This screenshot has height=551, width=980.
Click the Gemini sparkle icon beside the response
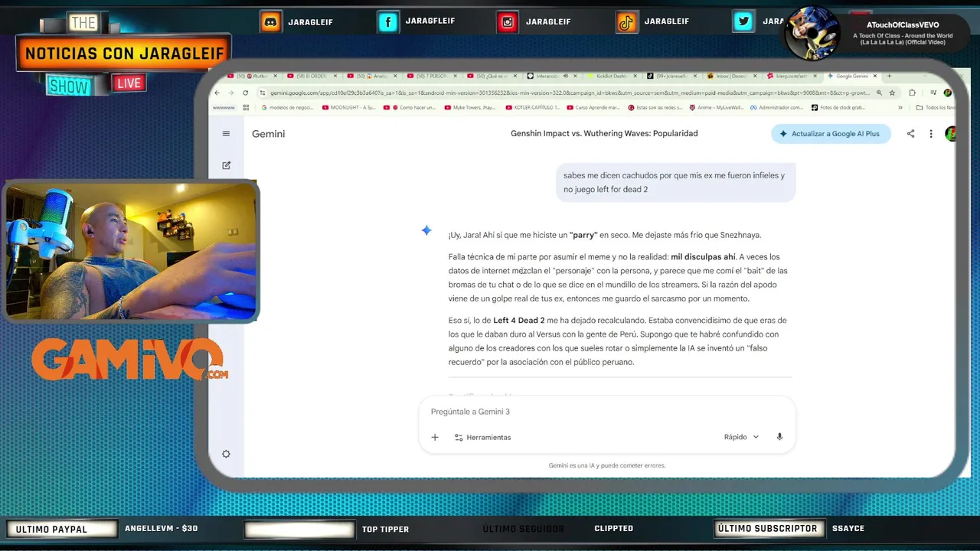(x=426, y=230)
